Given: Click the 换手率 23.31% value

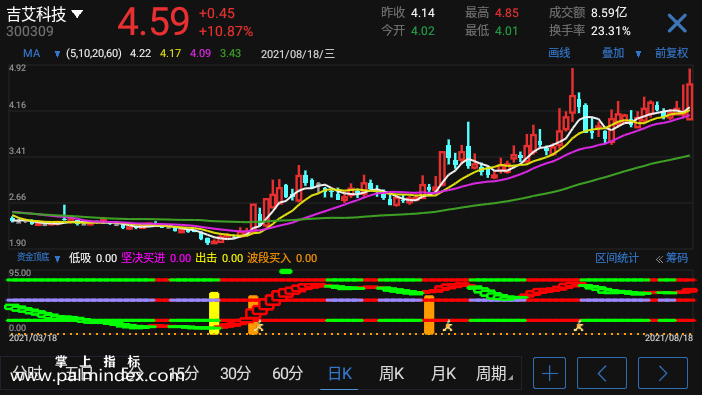Looking at the screenshot, I should click(611, 31).
